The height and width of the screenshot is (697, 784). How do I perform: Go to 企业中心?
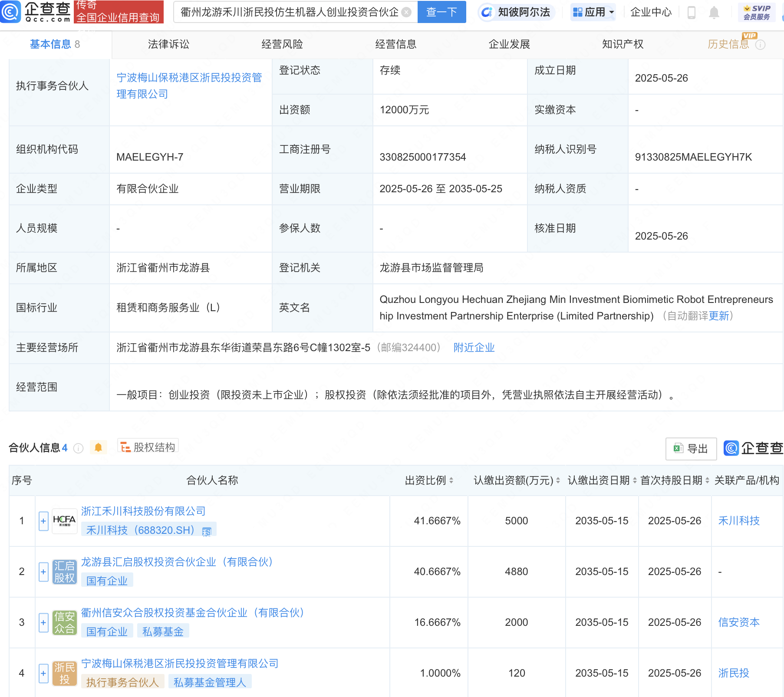[651, 12]
